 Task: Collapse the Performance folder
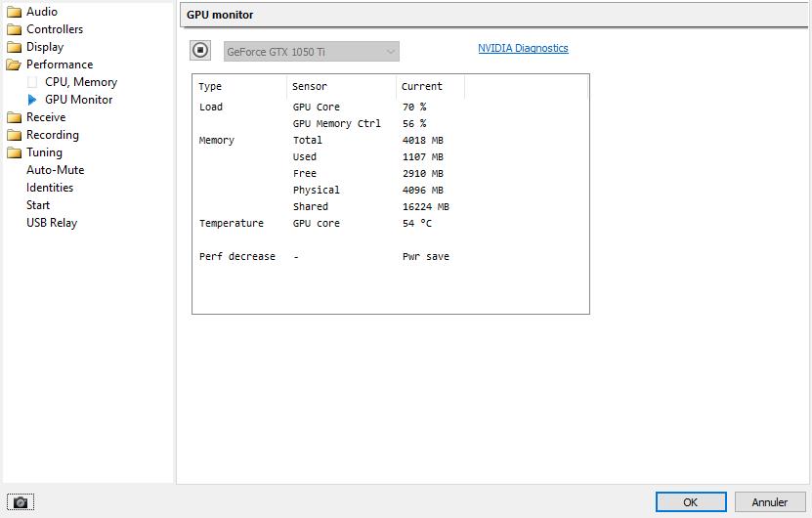(14, 65)
